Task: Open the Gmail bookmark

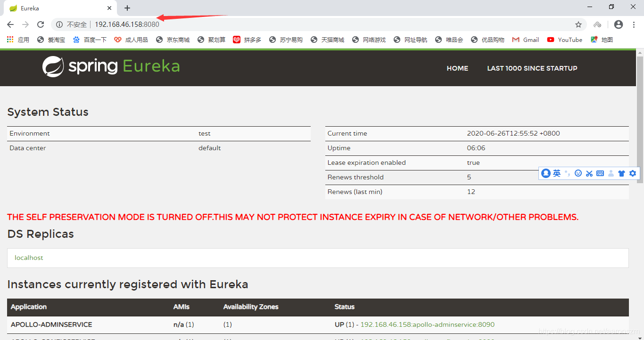Action: coord(526,40)
